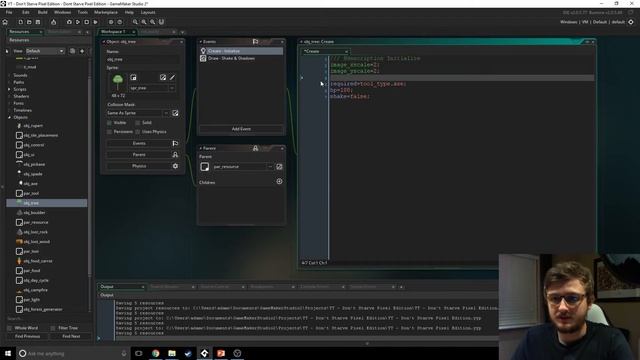This screenshot has width=640, height=360.
Task: Open the workspace tab list chevron
Action: [x=182, y=32]
